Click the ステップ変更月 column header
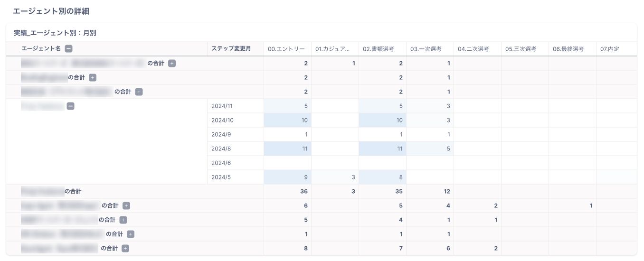Screen dimensions: 644x261 [231, 48]
